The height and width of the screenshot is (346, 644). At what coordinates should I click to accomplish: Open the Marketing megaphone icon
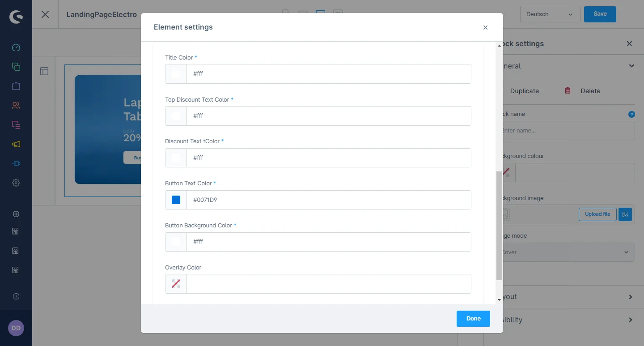click(16, 144)
